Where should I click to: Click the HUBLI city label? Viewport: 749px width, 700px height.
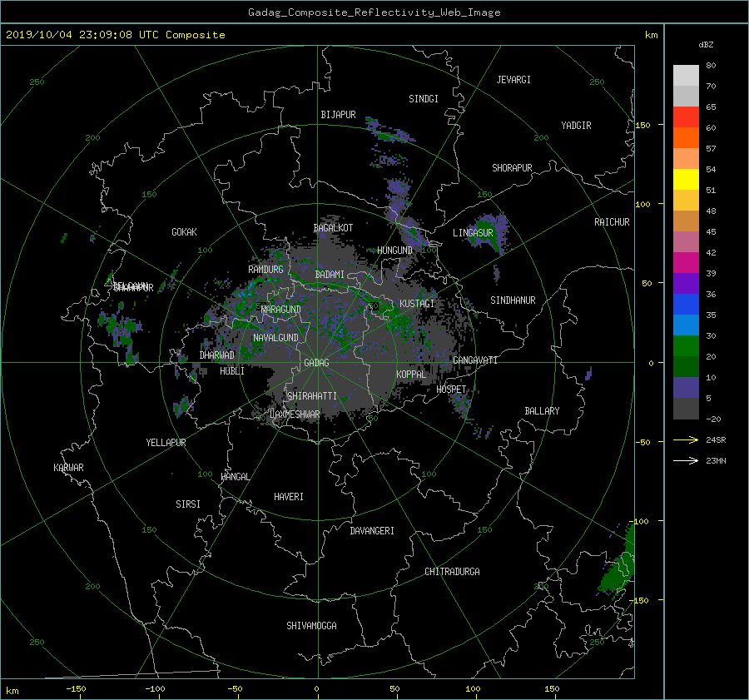[232, 371]
